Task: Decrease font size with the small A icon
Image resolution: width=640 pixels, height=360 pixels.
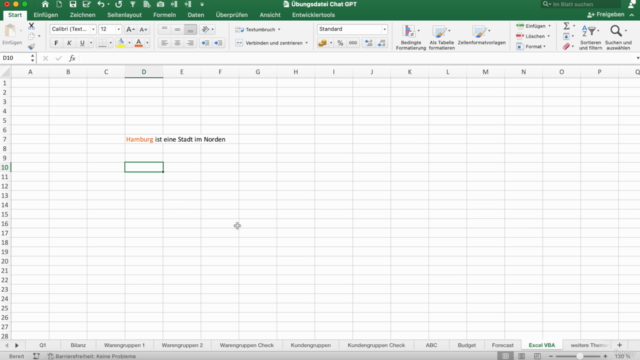Action: point(143,29)
